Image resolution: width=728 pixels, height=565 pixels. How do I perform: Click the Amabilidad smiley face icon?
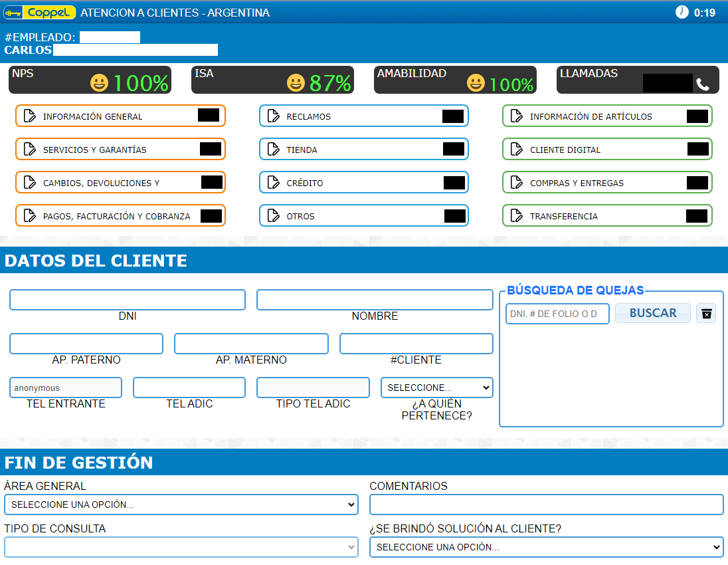coord(476,83)
